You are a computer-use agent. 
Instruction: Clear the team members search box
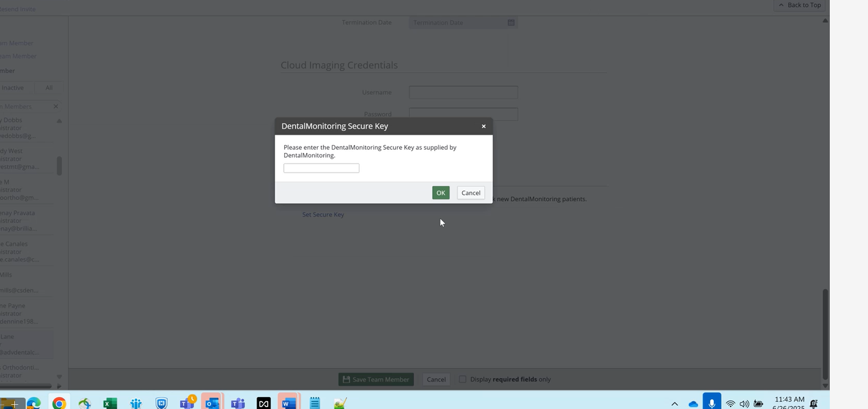[x=56, y=106]
